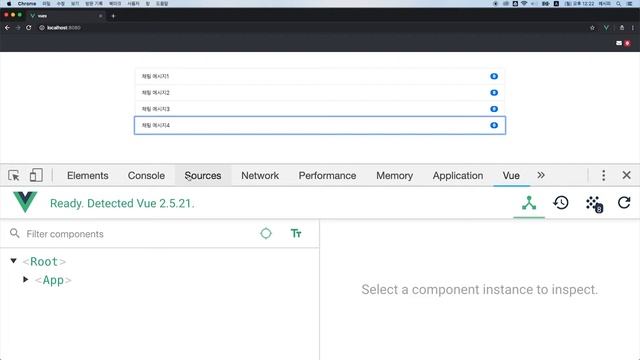Activate the inspect element picker icon
Screen dimensions: 640x360
[13, 176]
